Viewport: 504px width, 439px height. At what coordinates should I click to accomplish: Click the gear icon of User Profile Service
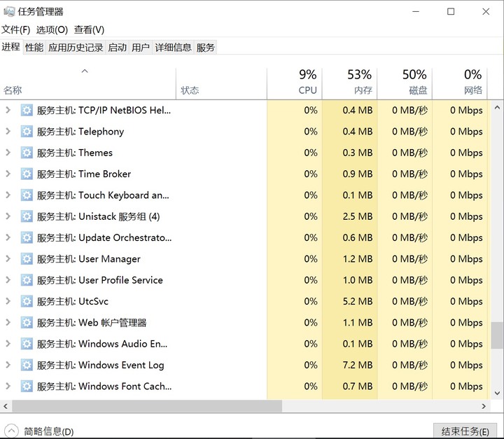point(27,280)
